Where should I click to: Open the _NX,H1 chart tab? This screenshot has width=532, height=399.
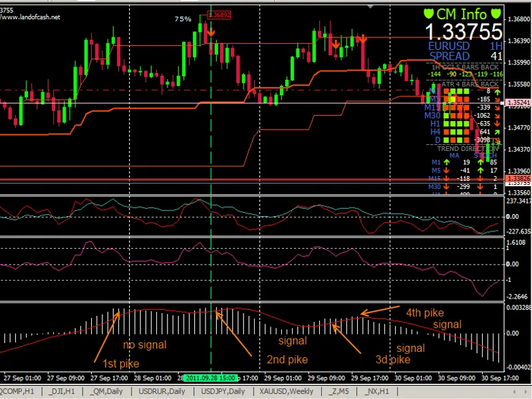click(x=376, y=391)
